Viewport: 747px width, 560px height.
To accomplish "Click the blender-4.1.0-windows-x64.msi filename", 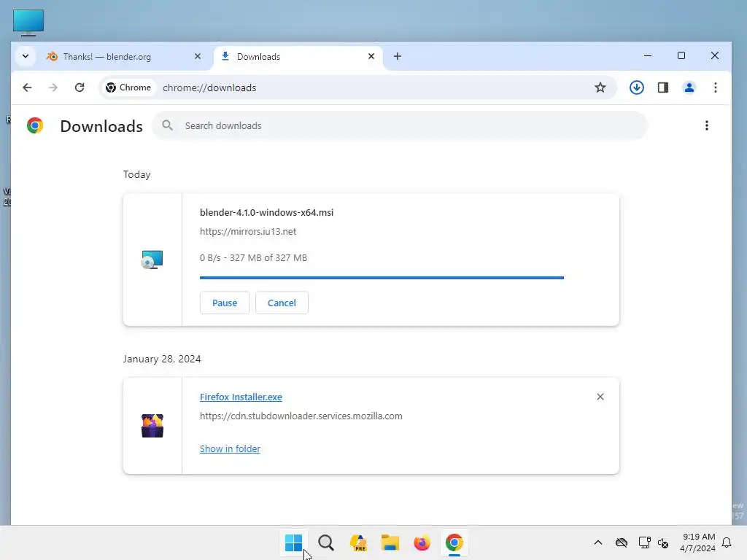I will [x=266, y=212].
